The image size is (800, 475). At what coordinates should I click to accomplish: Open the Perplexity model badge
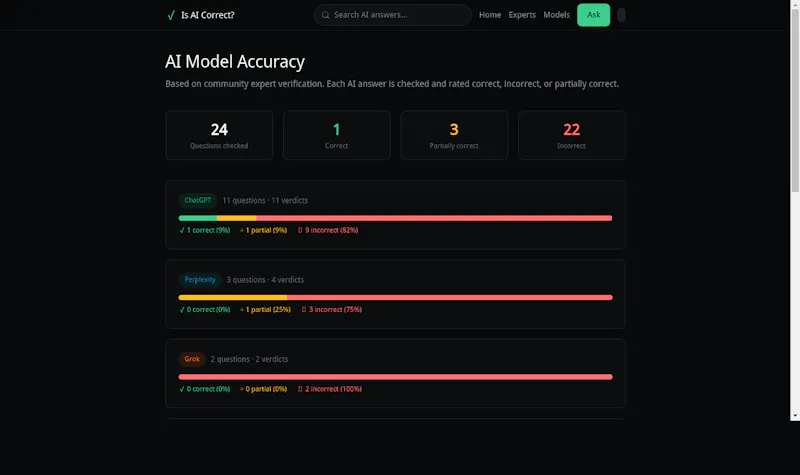tap(199, 280)
